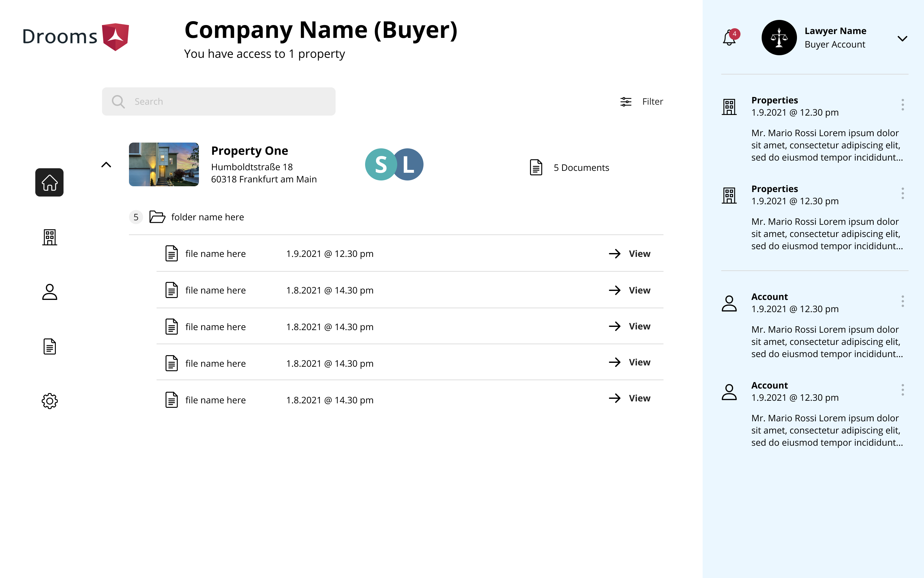Open the first Properties notification title
Screen dimensions: 924x578
[x=774, y=100]
